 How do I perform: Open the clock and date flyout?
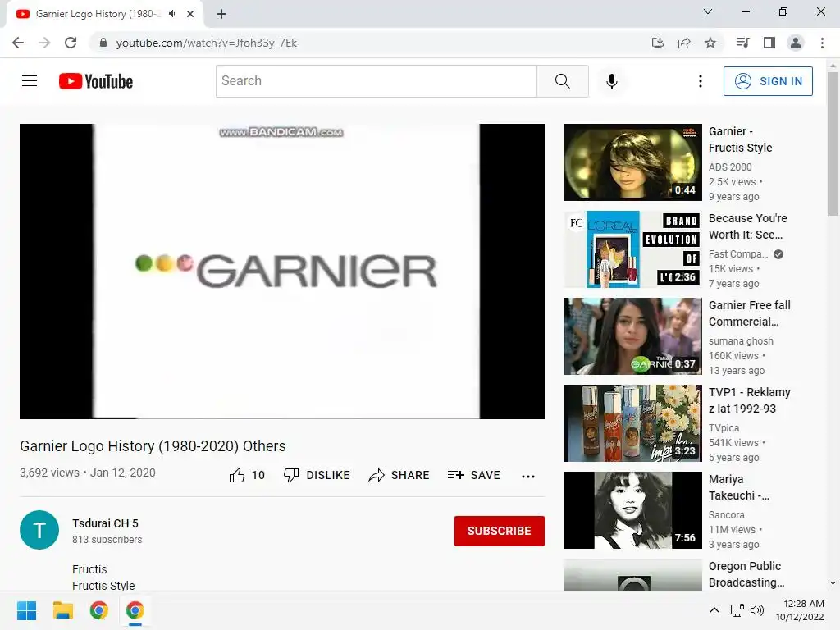click(800, 610)
